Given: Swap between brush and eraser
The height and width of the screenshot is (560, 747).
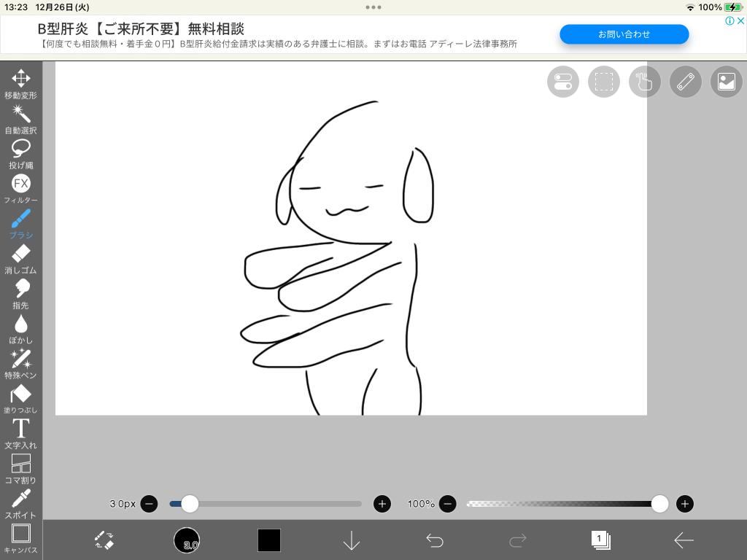Looking at the screenshot, I should pos(104,540).
